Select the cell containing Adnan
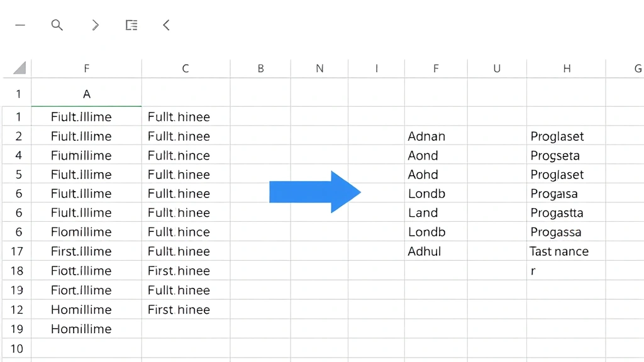Screen dimensions: 644x362 point(427,136)
